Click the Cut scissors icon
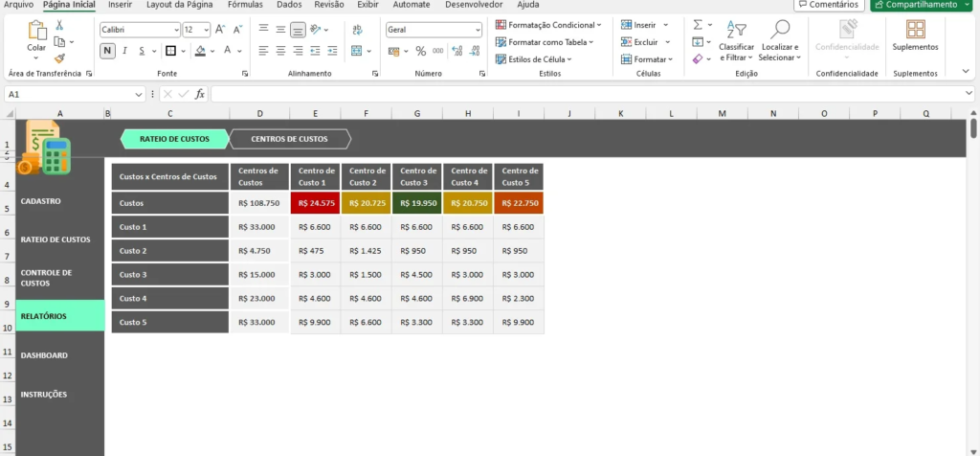The height and width of the screenshot is (456, 980). 60,25
